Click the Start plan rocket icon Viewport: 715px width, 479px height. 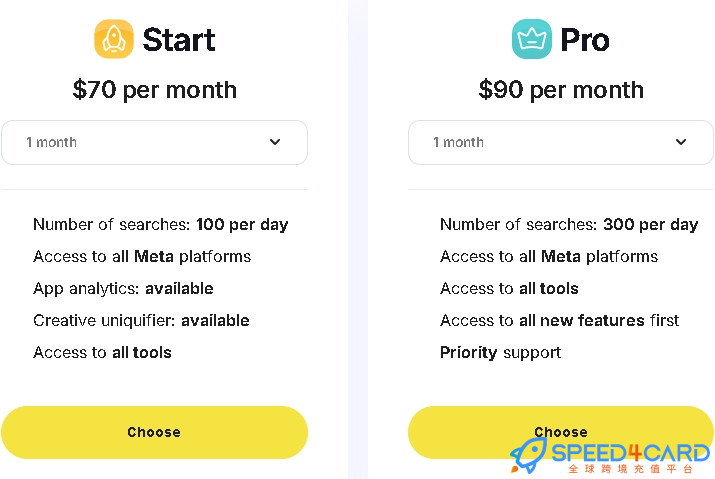pos(114,39)
